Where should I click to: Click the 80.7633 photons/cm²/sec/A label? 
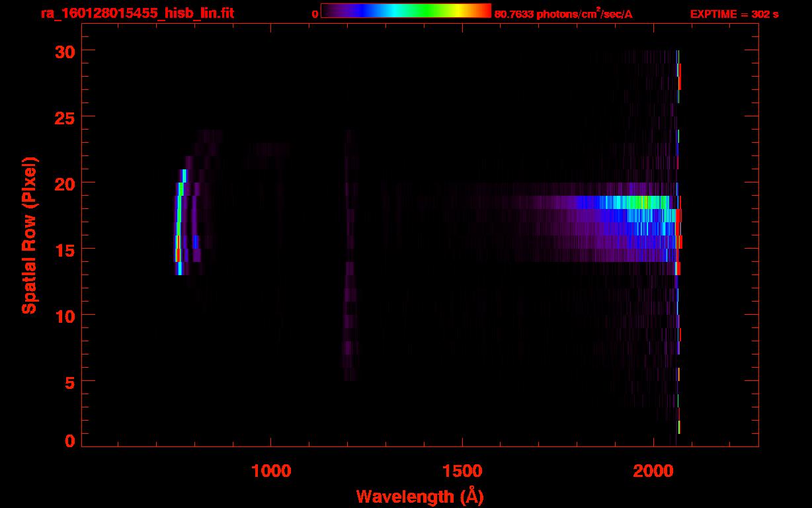point(563,13)
